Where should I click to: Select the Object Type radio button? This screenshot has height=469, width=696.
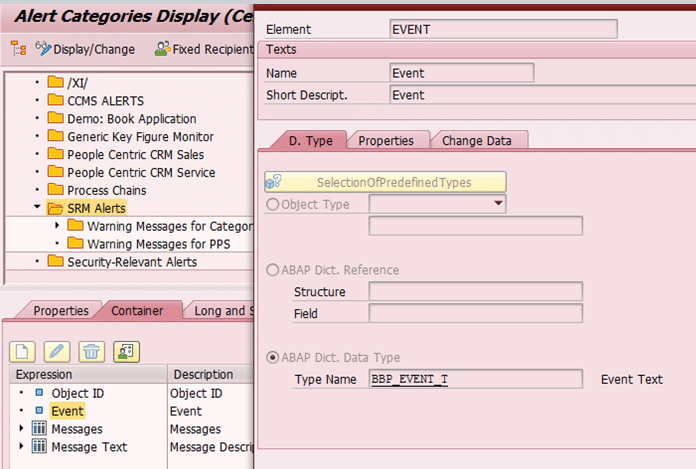(x=271, y=204)
